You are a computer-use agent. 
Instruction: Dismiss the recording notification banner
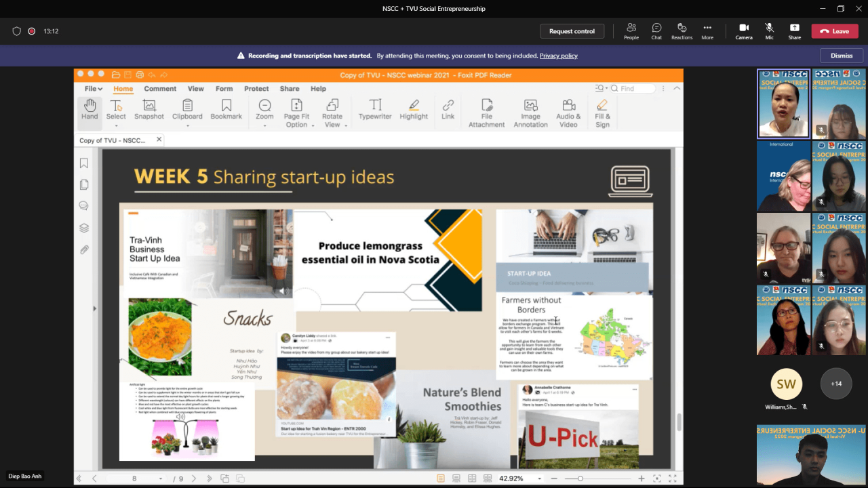842,56
